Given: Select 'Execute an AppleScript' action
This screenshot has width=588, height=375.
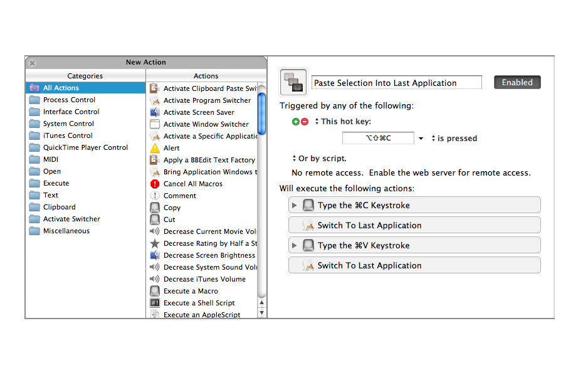Looking at the screenshot, I should 202,314.
